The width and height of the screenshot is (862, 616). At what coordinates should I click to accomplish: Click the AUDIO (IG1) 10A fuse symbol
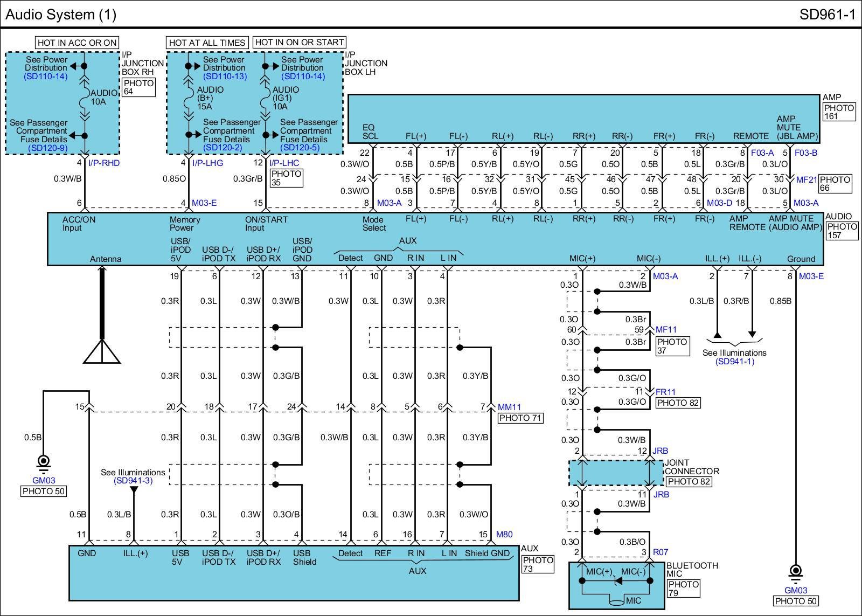[265, 98]
